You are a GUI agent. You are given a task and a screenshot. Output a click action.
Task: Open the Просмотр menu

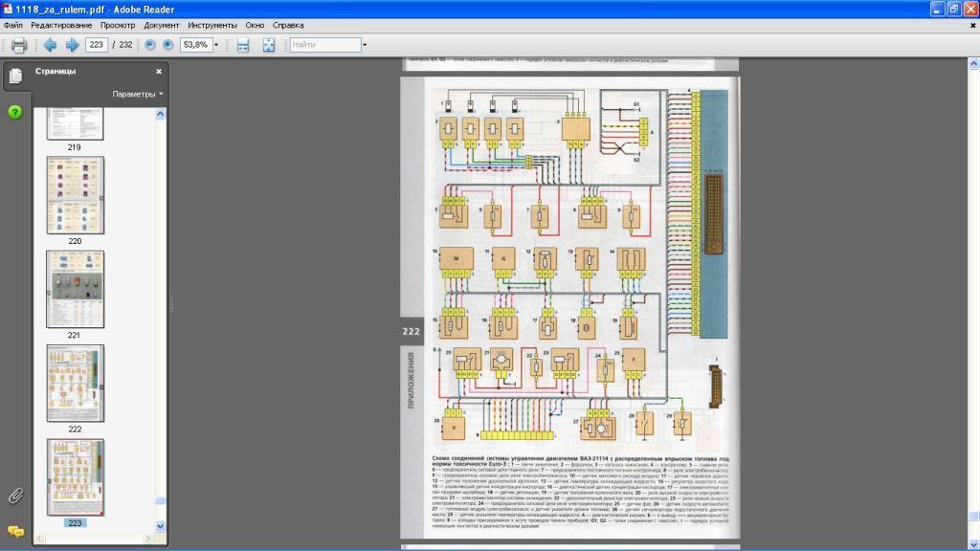coord(118,26)
